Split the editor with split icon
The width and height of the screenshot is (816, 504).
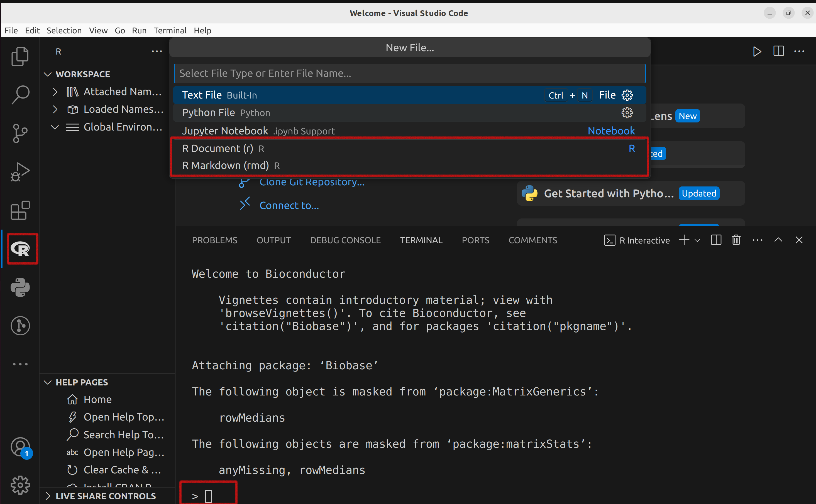tap(778, 51)
